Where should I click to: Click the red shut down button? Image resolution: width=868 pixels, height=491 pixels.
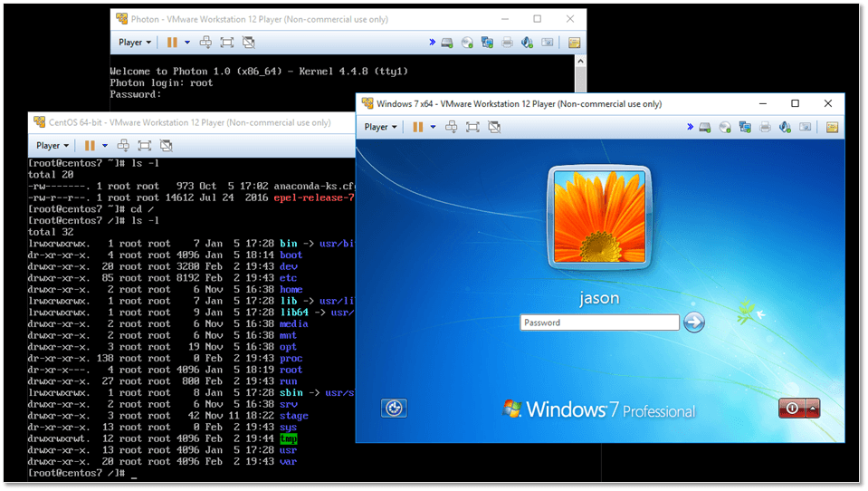(792, 409)
